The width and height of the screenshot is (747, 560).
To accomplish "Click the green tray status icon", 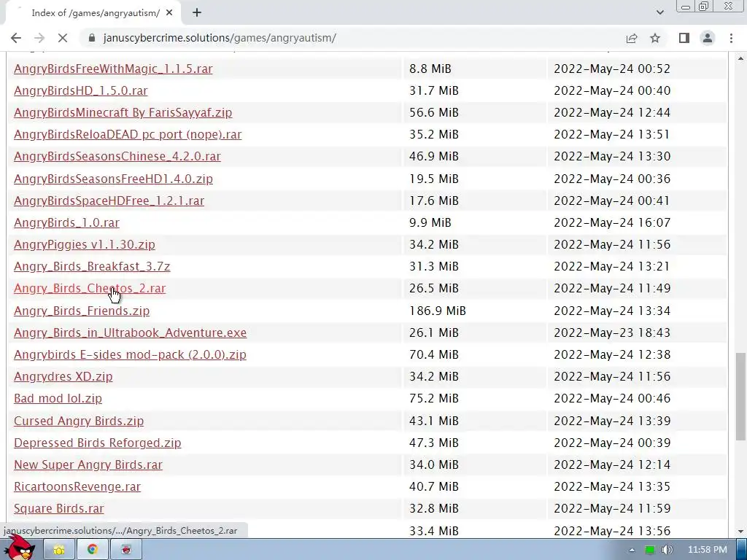I will click(649, 550).
